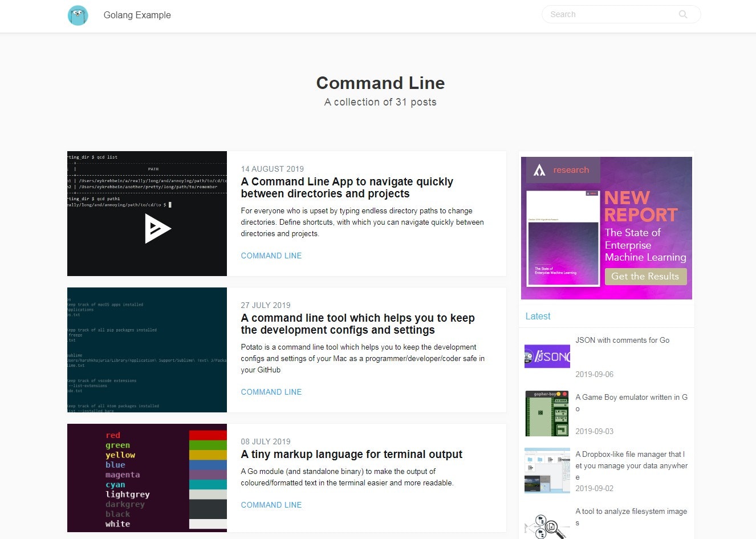
Task: Click inside the Search input field
Action: pos(604,14)
